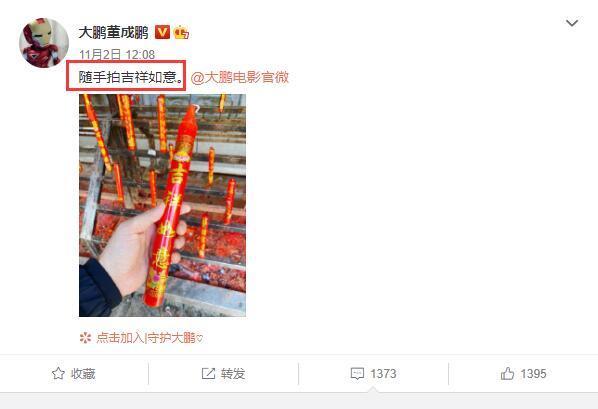Viewport: 598px width, 409px height.
Task: Click the comment section pointer arrow below 1373
Action: point(374,389)
